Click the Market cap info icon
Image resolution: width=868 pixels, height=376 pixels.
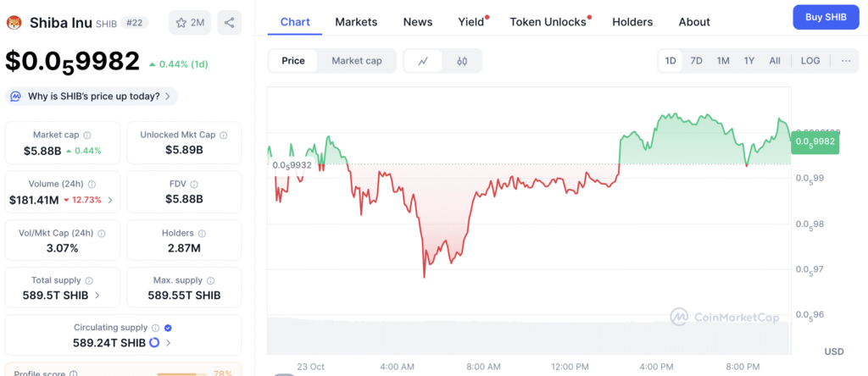[87, 135]
